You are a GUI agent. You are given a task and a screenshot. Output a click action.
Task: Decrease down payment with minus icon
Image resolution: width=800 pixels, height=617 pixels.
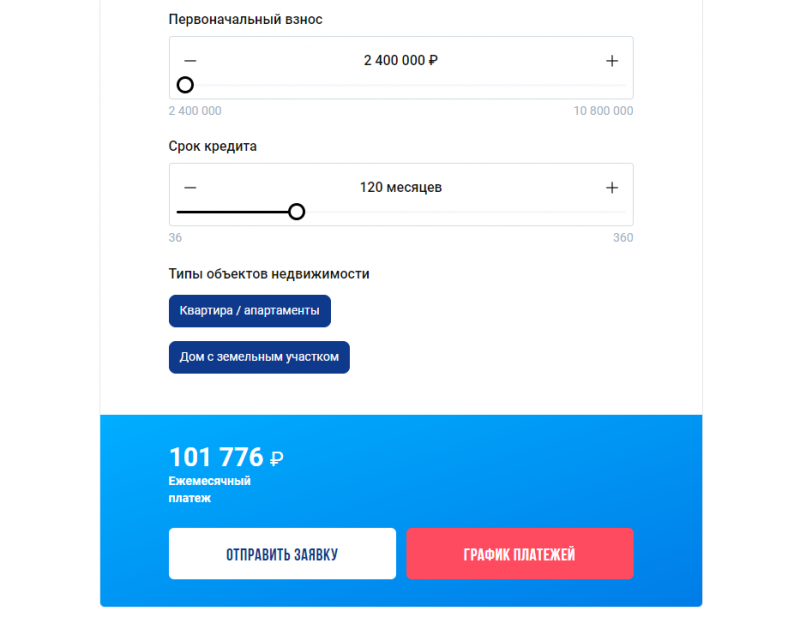click(190, 61)
